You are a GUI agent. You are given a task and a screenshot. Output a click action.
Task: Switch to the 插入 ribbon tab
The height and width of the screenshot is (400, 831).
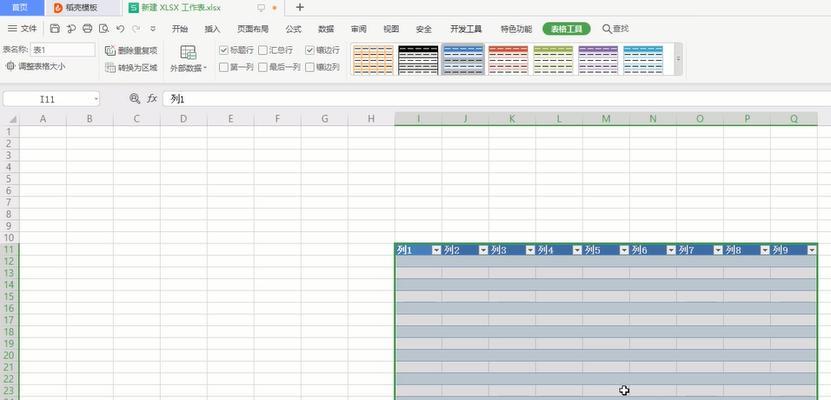212,29
